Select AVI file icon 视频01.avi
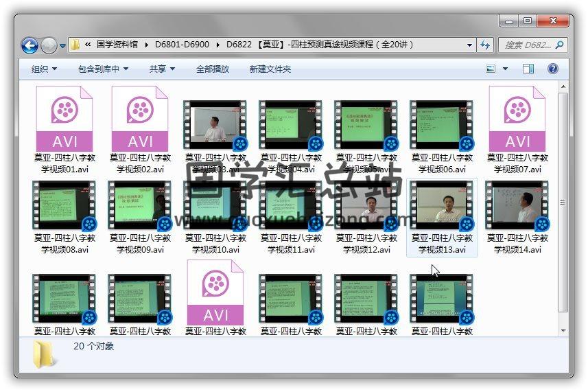Viewport: 588px width, 392px height. click(64, 117)
